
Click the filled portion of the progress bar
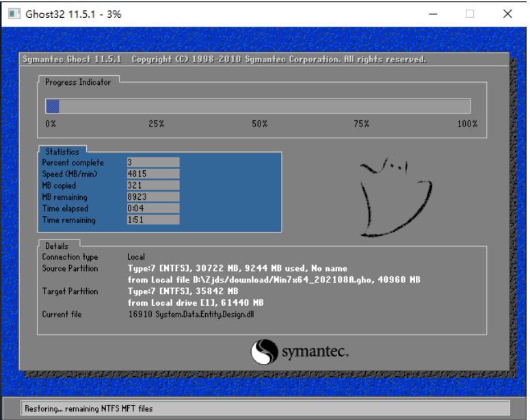[x=52, y=106]
